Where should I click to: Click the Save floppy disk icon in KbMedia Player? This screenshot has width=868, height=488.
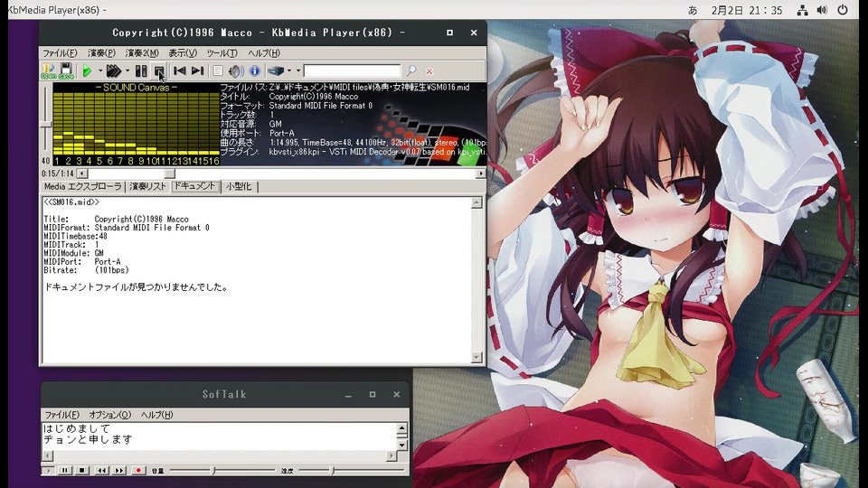(66, 70)
